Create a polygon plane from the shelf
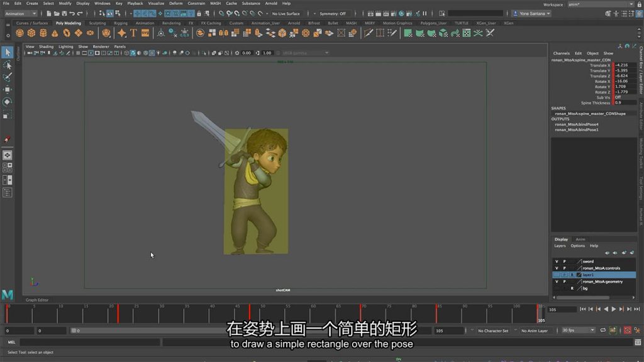Screen dimensions: 644x362 click(78, 33)
